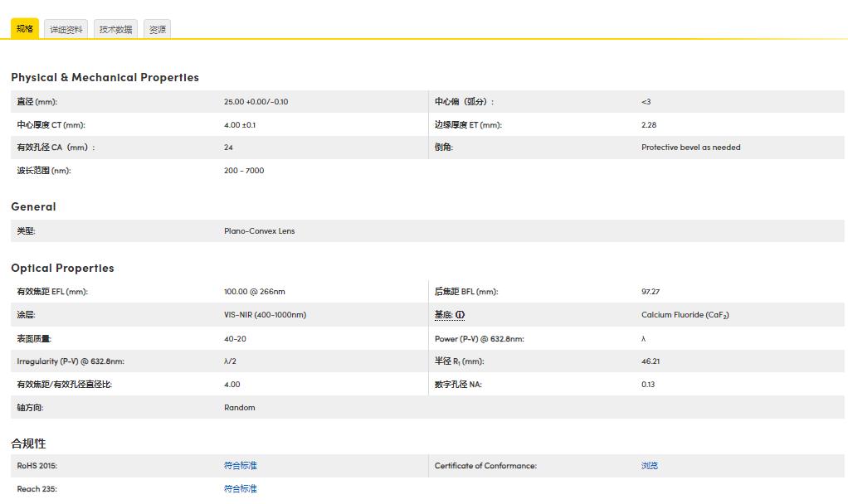Go to the 资源 tab
Screen dimensions: 848x504
tap(157, 30)
